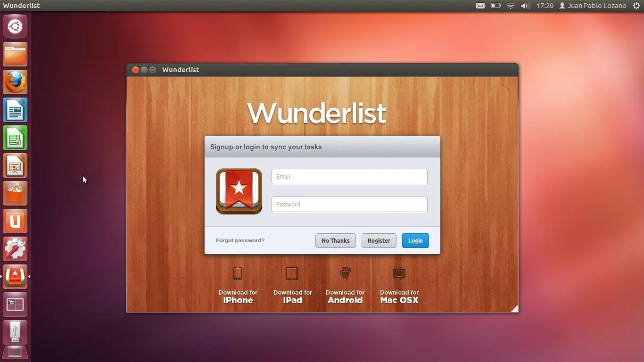Open the Download for Android link

tap(345, 296)
